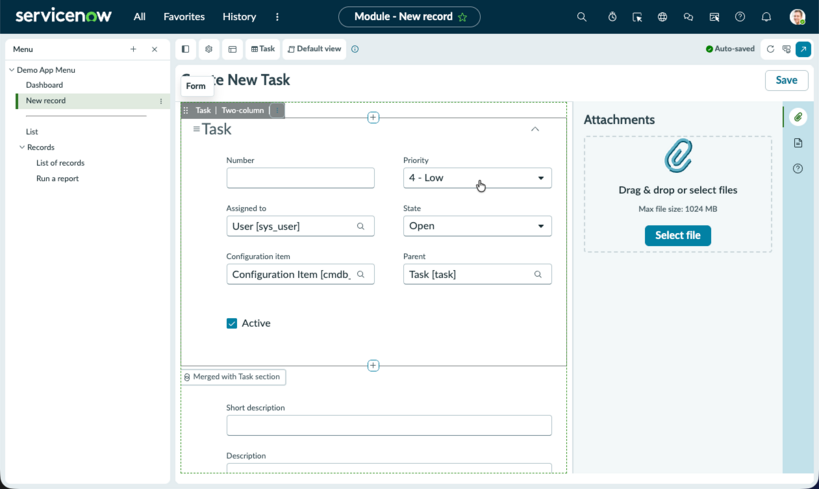Click the Auto-saved status indicator
The height and width of the screenshot is (489, 819).
pyautogui.click(x=730, y=49)
